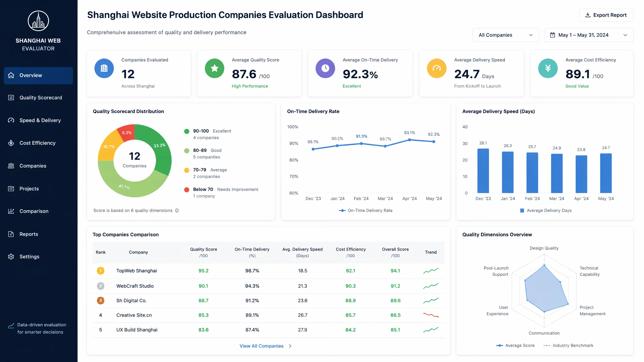The height and width of the screenshot is (362, 644).
Task: Click the blue building Companies Evaluated icon
Action: 104,68
